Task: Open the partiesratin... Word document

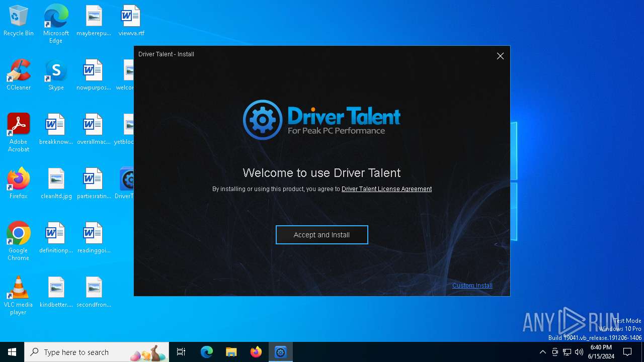Action: pyautogui.click(x=94, y=184)
